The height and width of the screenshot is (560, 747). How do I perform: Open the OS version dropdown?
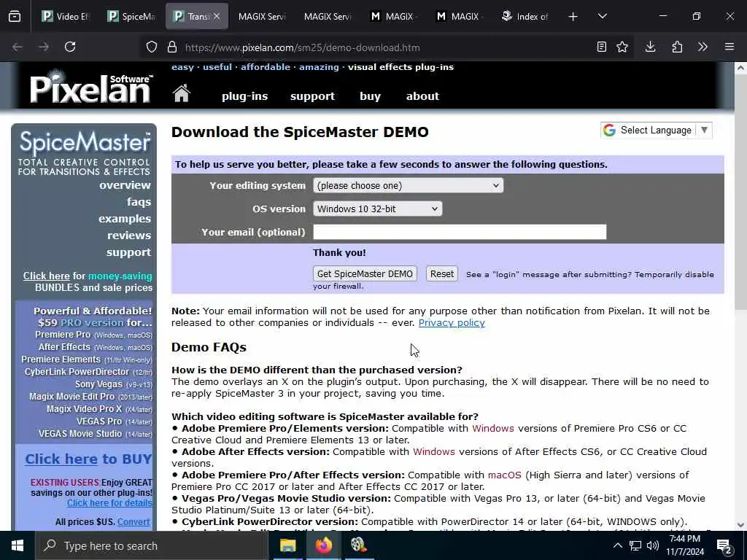[x=377, y=209]
